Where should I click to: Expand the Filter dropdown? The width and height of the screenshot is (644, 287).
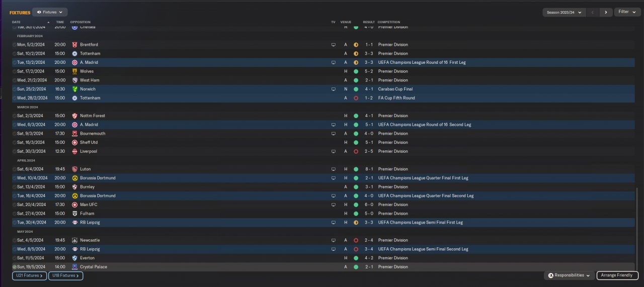(627, 12)
